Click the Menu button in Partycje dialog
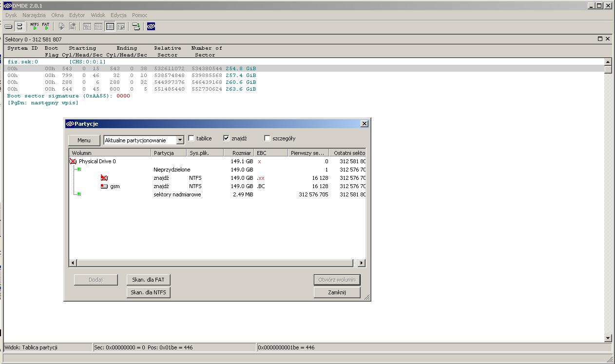The image size is (615, 364). click(84, 140)
